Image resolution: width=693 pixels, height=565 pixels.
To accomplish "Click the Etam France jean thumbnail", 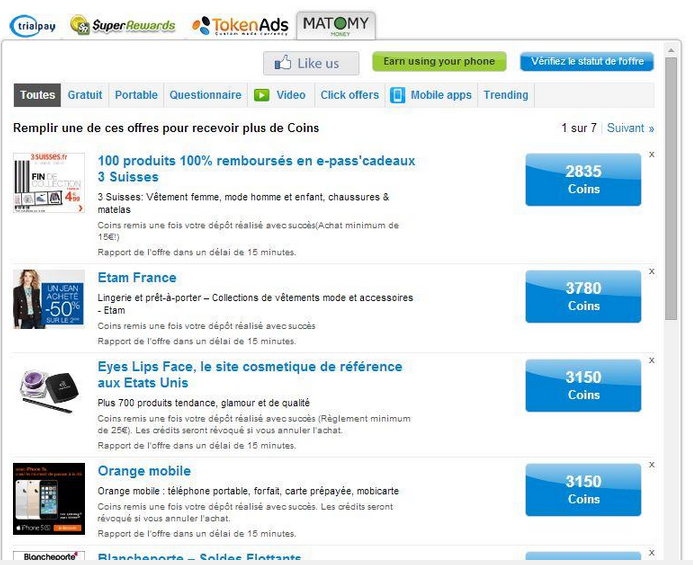I will click(49, 299).
